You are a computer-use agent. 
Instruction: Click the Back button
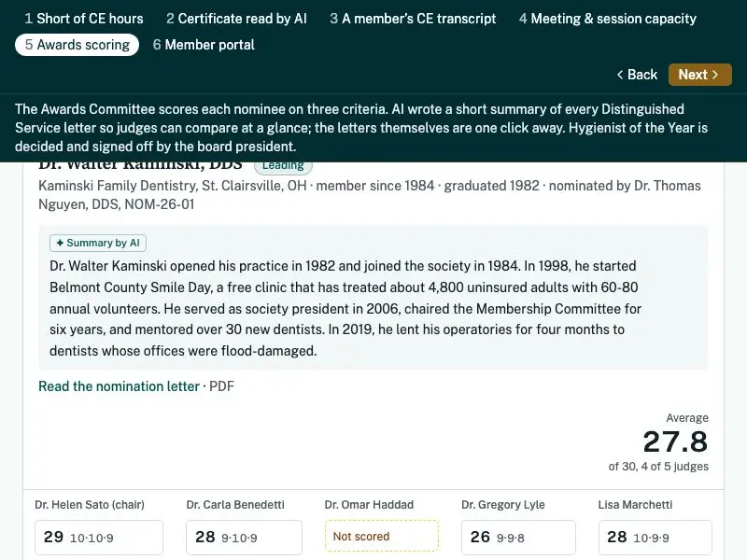637,75
